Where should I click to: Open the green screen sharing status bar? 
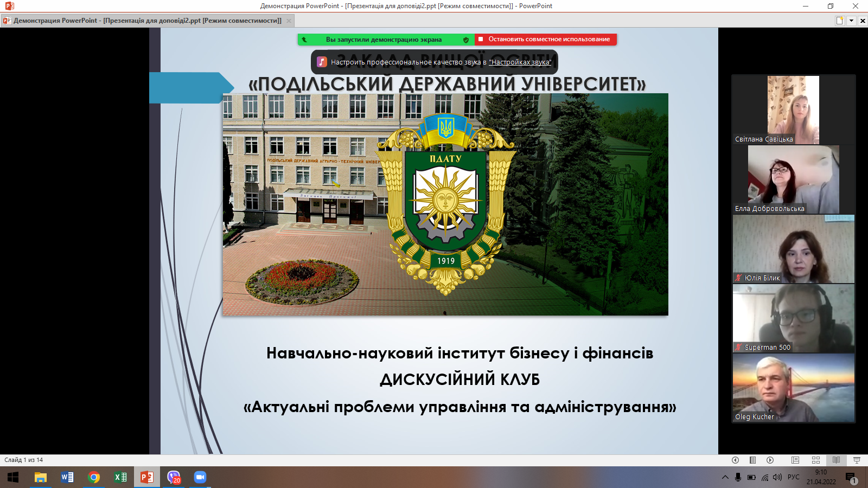[385, 40]
